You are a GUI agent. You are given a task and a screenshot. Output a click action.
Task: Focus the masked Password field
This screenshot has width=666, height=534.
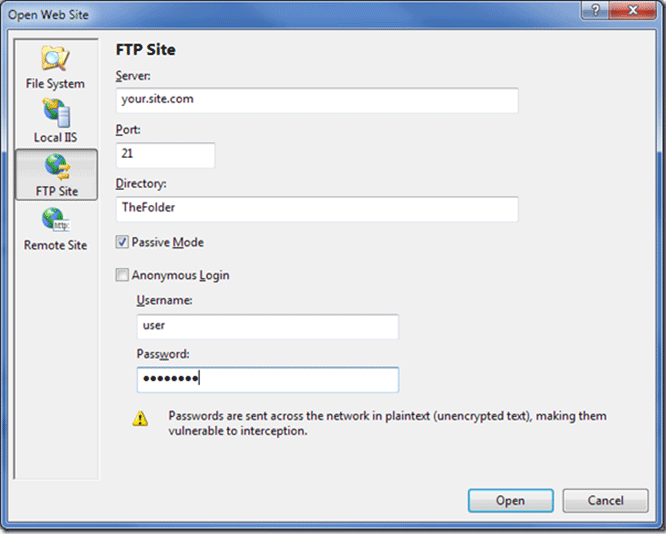[267, 380]
